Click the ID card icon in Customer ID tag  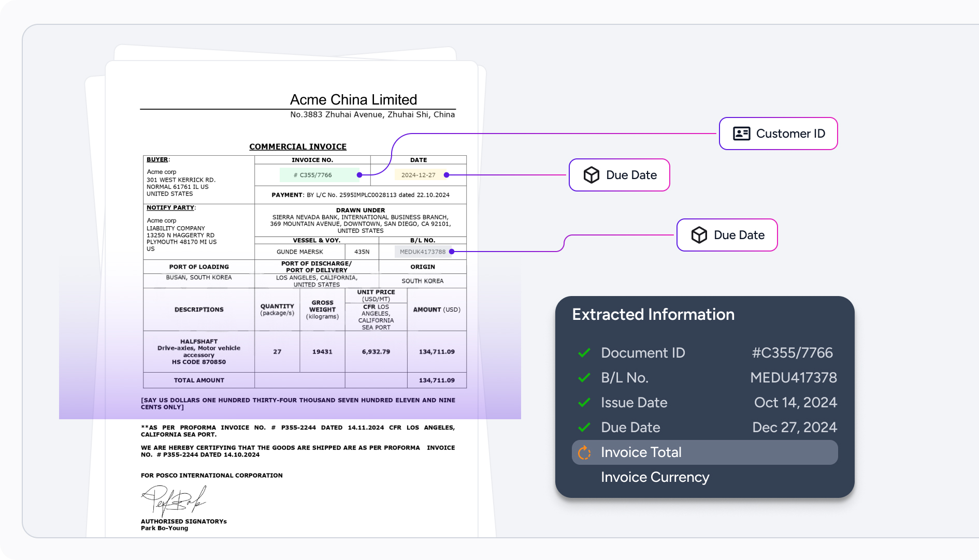tap(741, 134)
